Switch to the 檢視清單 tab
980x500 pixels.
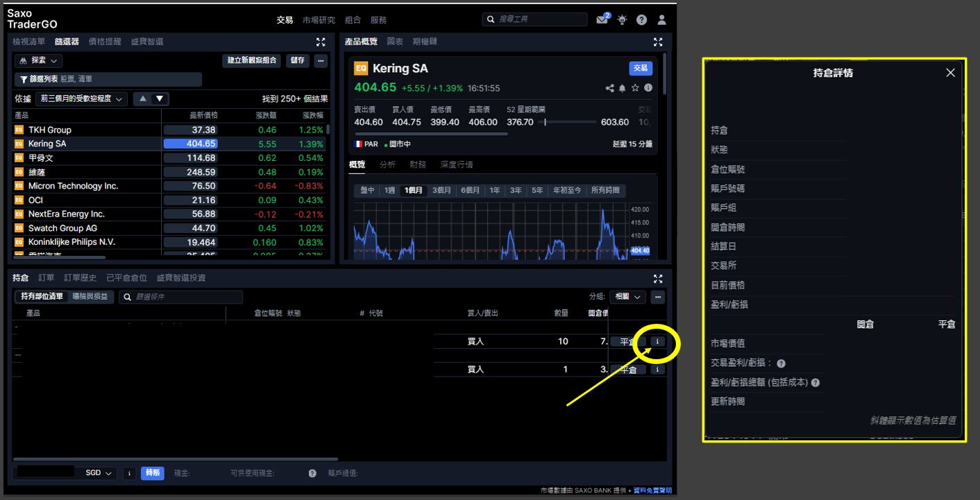coord(28,42)
